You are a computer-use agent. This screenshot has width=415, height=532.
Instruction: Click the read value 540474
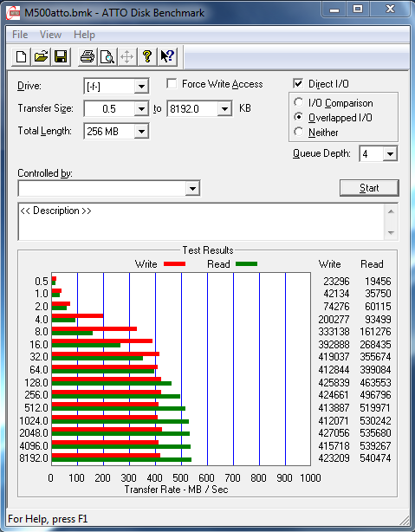coord(375,458)
